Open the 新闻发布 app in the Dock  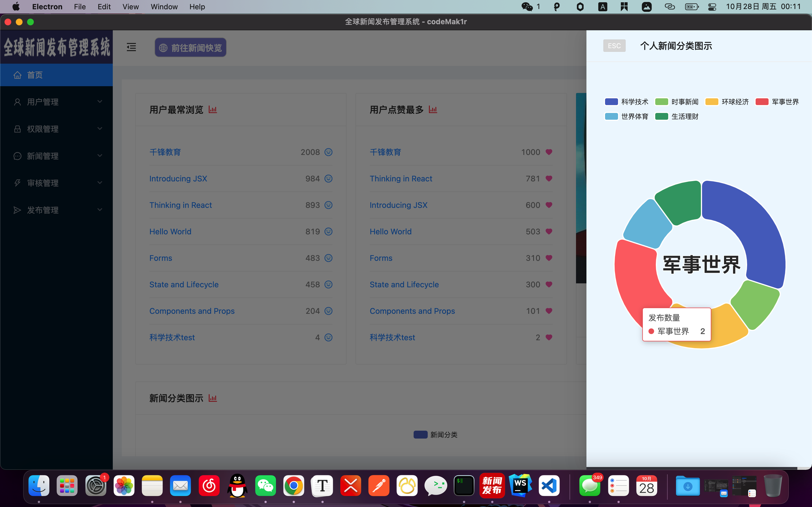(x=492, y=486)
